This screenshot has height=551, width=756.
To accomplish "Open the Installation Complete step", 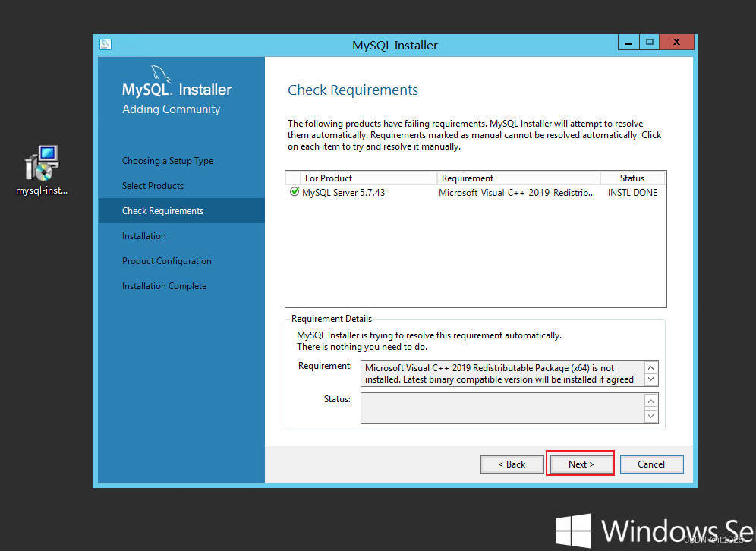I will click(x=164, y=286).
